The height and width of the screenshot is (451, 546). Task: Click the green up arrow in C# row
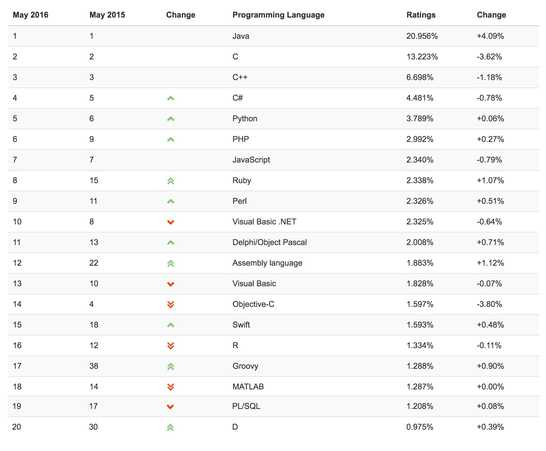coord(171,99)
